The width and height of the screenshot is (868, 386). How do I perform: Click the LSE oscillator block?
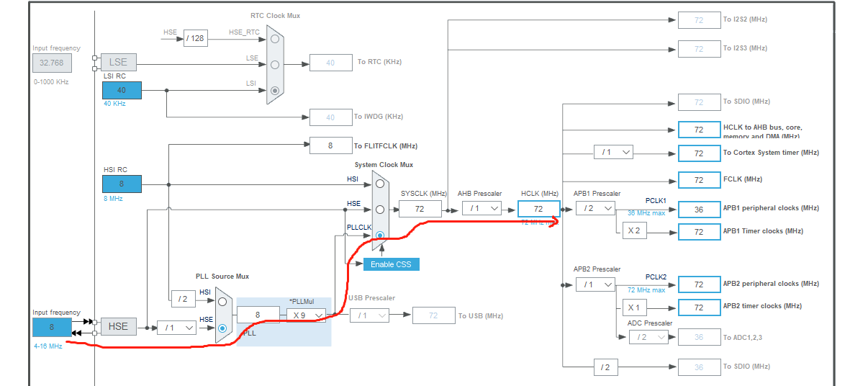coord(118,62)
